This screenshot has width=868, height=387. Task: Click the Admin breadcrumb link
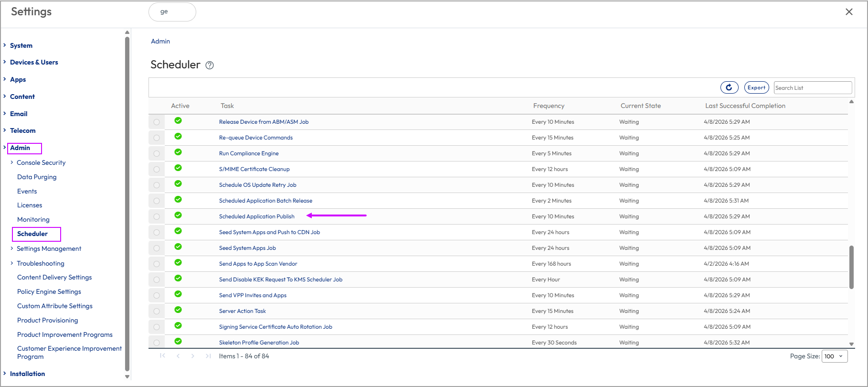coord(160,41)
